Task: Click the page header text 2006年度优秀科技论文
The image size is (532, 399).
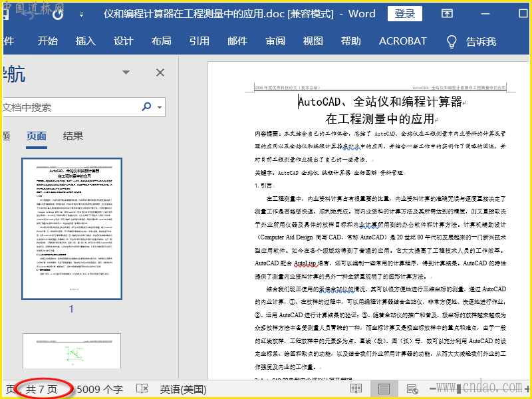Action: click(287, 88)
